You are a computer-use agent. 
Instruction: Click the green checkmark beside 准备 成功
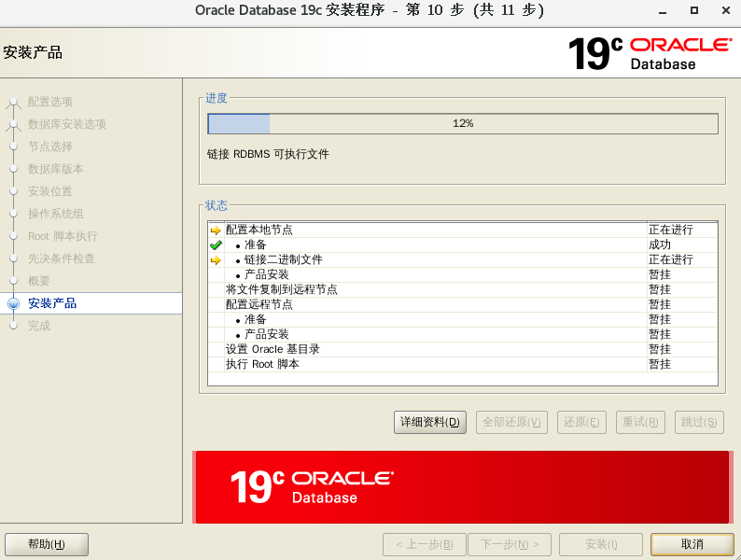(216, 245)
